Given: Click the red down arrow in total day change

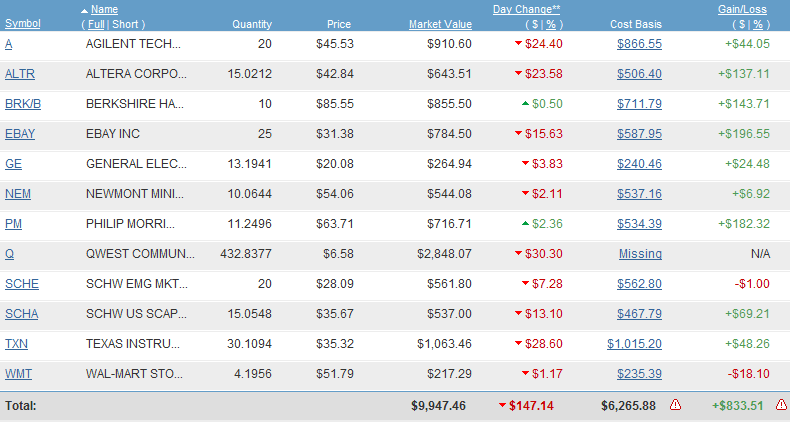Looking at the screenshot, I should tap(502, 405).
